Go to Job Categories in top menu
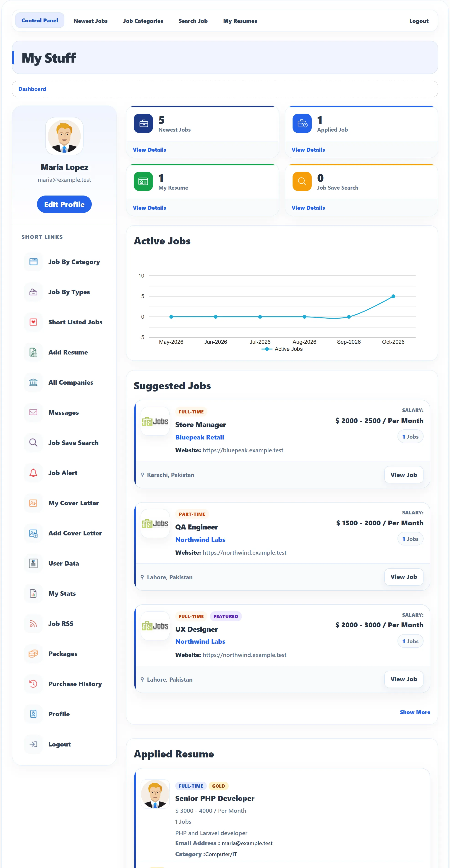This screenshot has width=450, height=868. [x=143, y=21]
